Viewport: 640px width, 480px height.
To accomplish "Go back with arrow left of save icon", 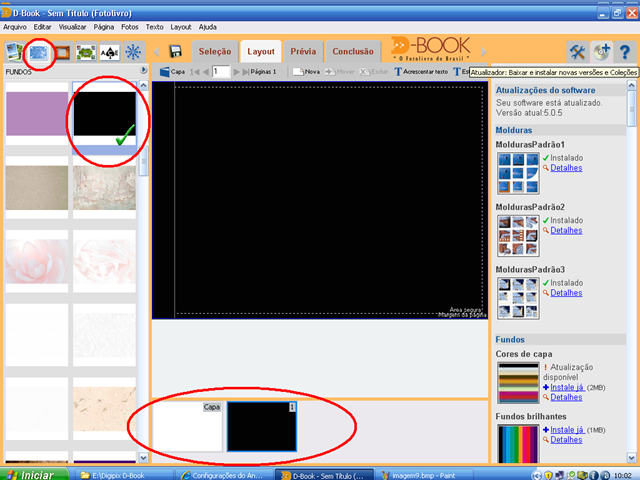I will pyautogui.click(x=156, y=52).
